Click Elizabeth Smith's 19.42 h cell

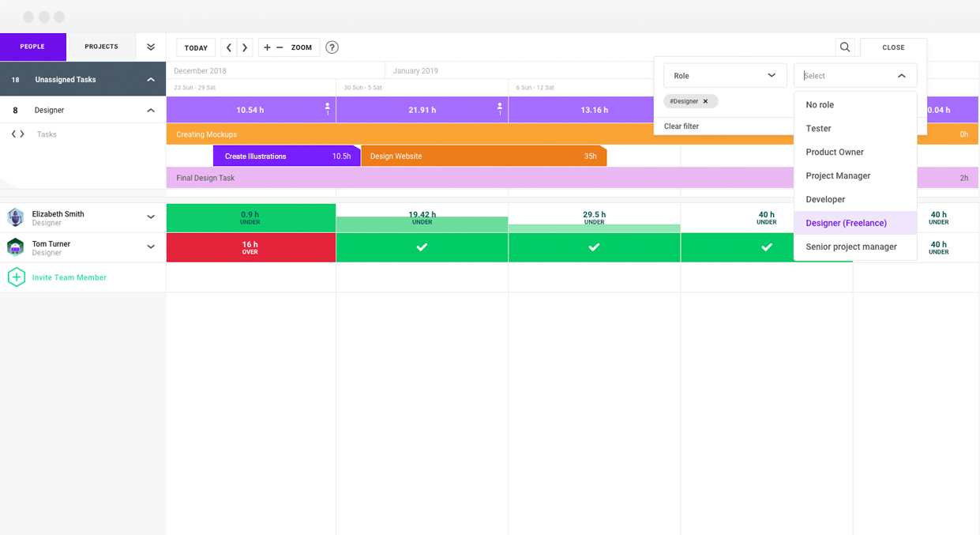pyautogui.click(x=422, y=217)
